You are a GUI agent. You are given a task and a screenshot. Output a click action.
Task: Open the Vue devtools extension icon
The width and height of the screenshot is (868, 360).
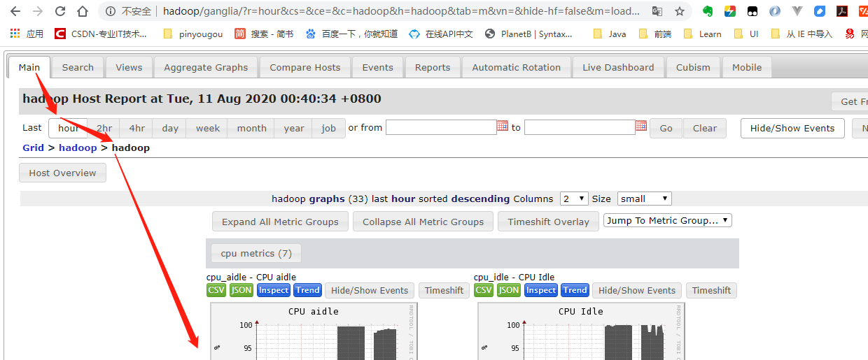[797, 11]
